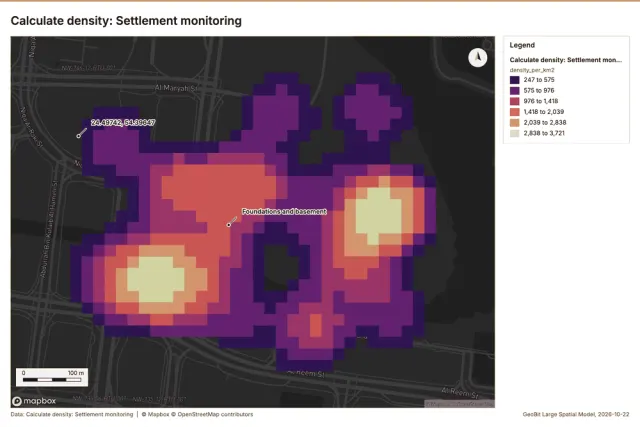Click the Mapbox logo on the map

(34, 401)
